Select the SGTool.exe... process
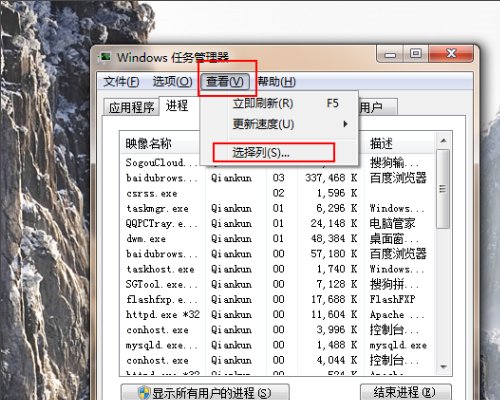The height and width of the screenshot is (400, 500). 277,284
